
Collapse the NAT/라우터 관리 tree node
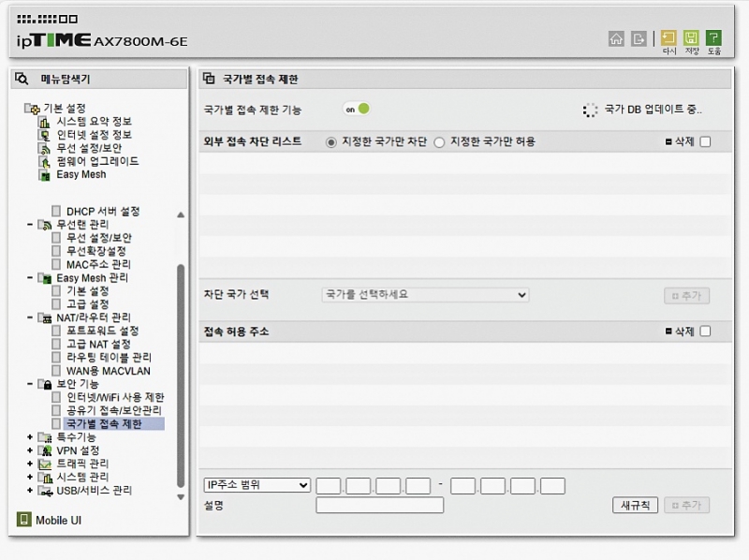(x=30, y=317)
